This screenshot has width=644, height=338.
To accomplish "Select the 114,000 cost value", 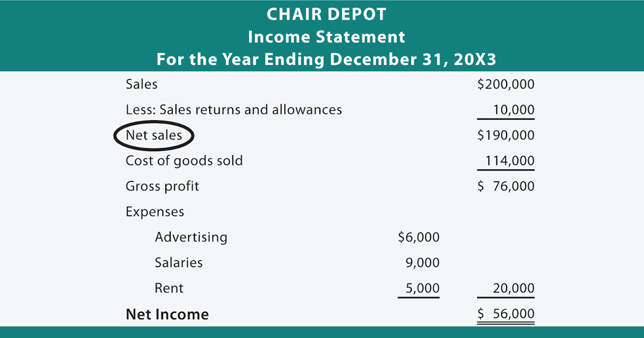I will 510,161.
